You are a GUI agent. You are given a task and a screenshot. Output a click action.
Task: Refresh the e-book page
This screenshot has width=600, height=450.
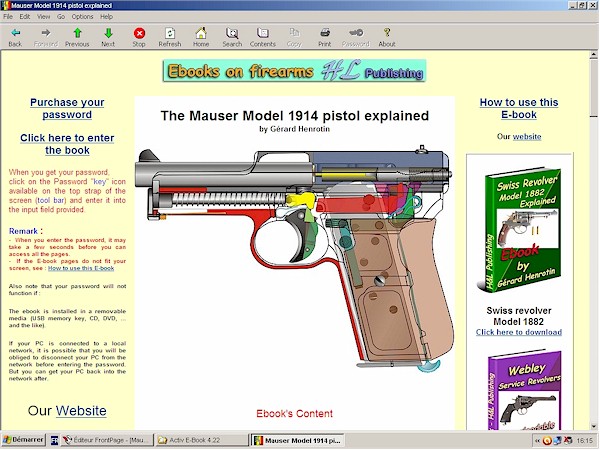(x=170, y=37)
